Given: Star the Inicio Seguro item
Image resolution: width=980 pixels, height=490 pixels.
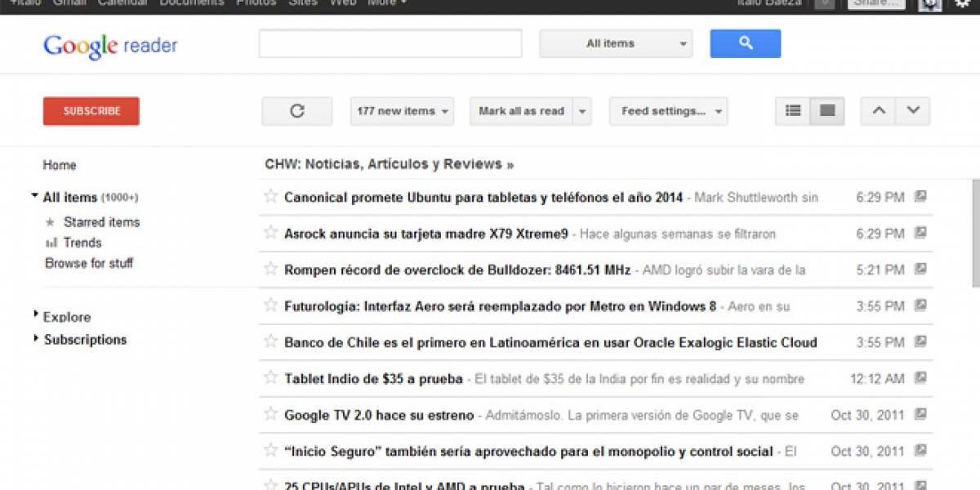Looking at the screenshot, I should coord(270,450).
